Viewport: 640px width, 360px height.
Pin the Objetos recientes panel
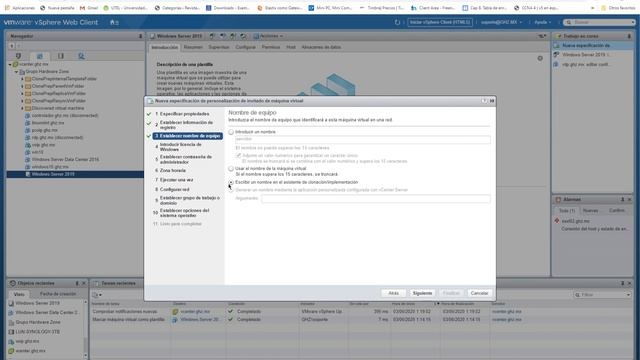(x=77, y=283)
